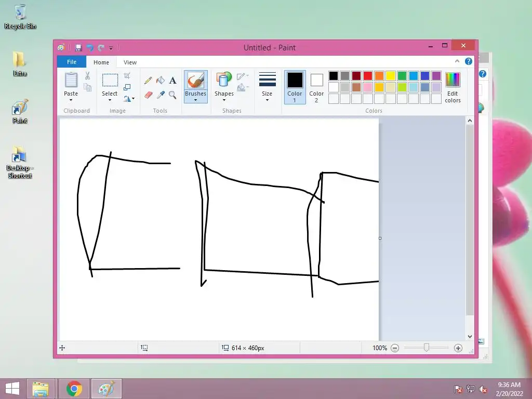Click the Select rectangle icon
Image resolution: width=532 pixels, height=399 pixels.
(x=110, y=81)
